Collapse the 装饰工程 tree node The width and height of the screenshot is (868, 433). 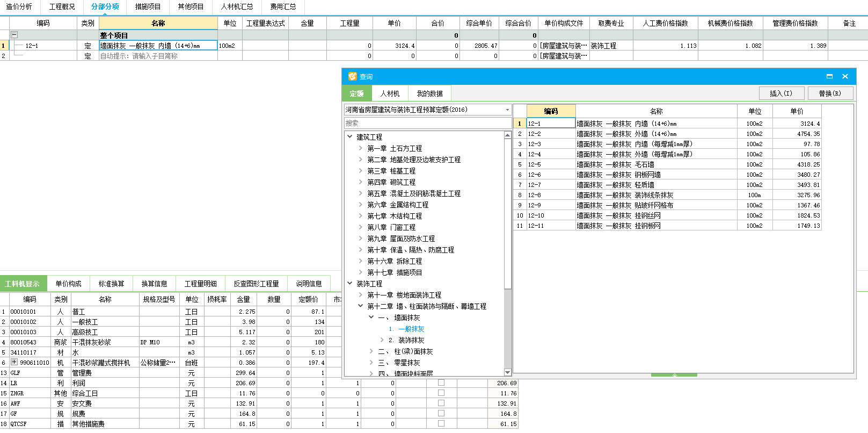click(350, 283)
